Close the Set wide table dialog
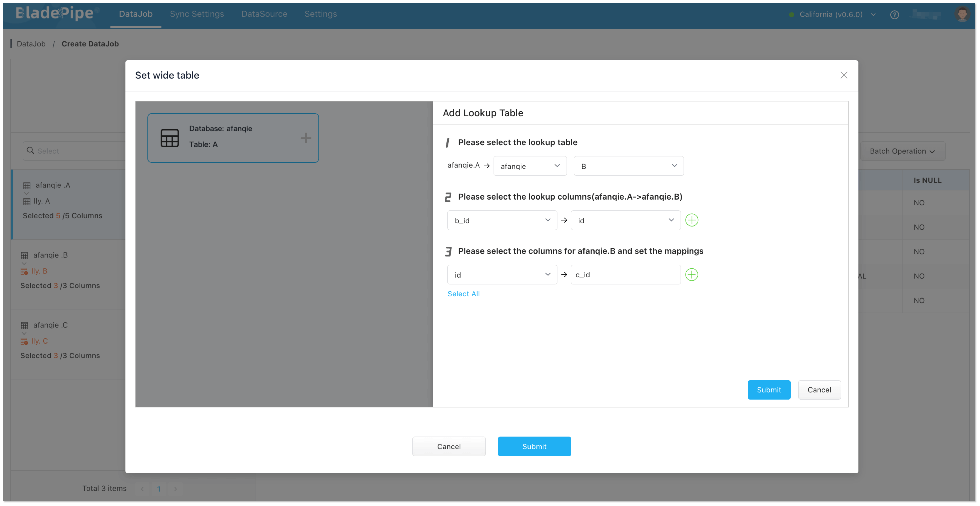This screenshot has height=506, width=980. 843,75
